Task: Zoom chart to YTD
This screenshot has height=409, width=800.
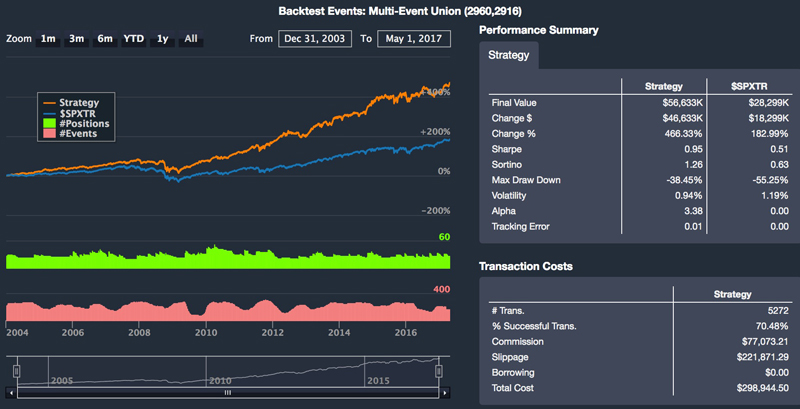Action: (x=133, y=39)
